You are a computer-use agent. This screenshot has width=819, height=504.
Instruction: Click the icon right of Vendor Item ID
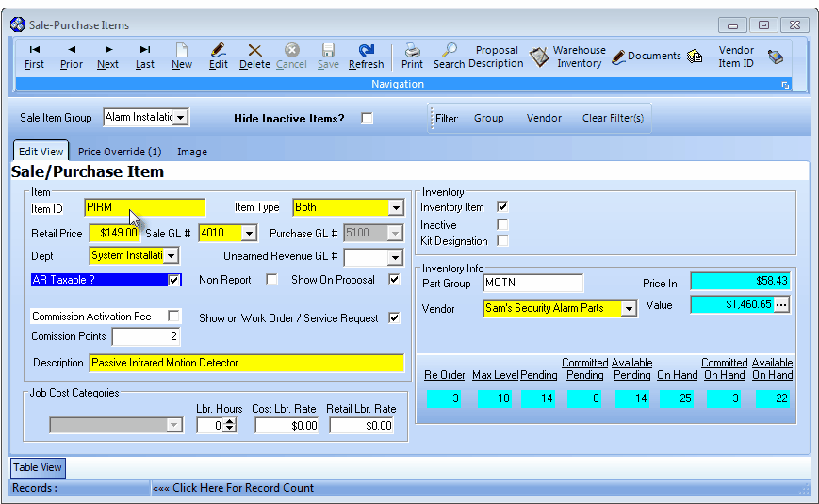[x=776, y=57]
